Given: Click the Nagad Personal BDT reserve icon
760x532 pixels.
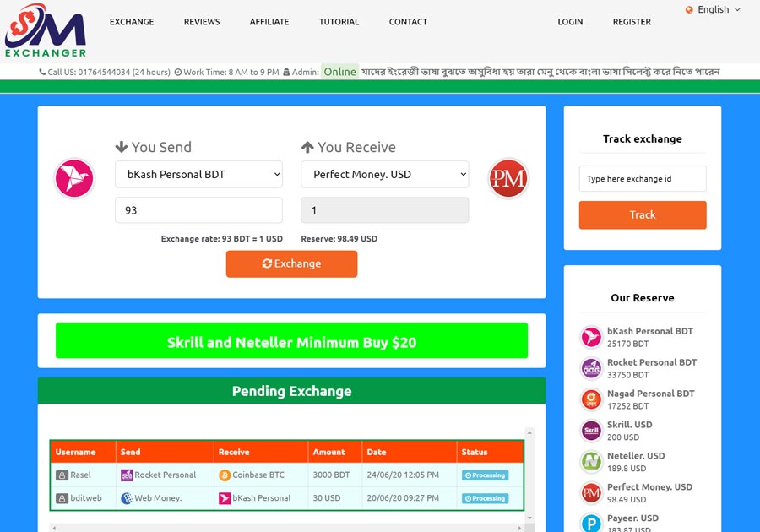Looking at the screenshot, I should pos(591,399).
